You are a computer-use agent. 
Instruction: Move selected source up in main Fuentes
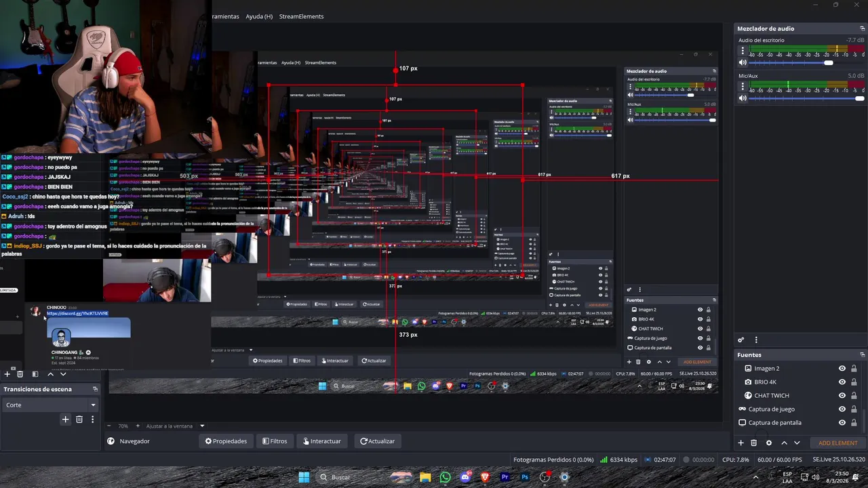pyautogui.click(x=785, y=443)
